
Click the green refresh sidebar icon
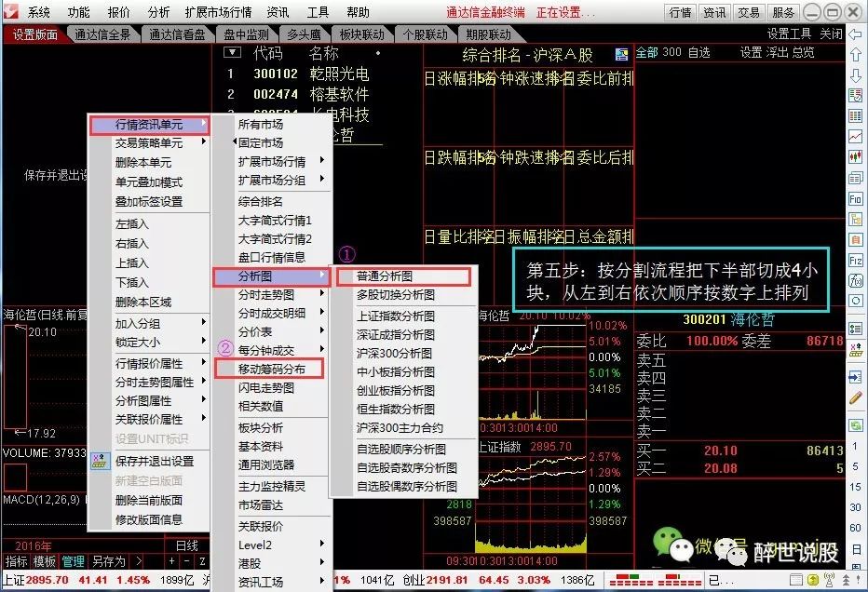[x=855, y=425]
